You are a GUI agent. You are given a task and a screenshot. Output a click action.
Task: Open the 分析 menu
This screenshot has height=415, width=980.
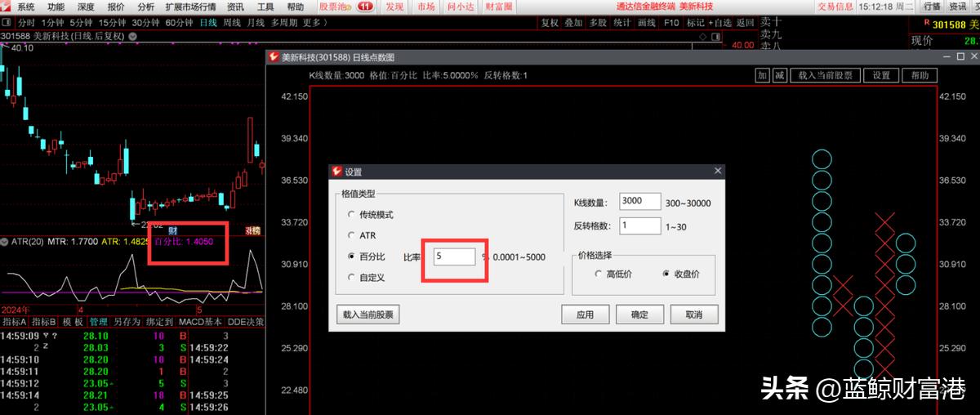[x=146, y=7]
